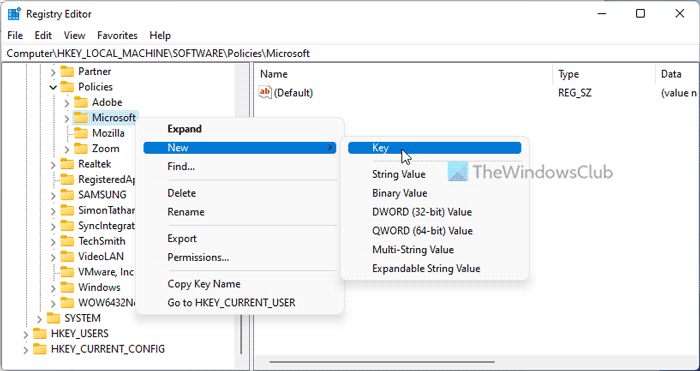The width and height of the screenshot is (700, 371).
Task: Click the Zoom folder icon
Action: [81, 148]
